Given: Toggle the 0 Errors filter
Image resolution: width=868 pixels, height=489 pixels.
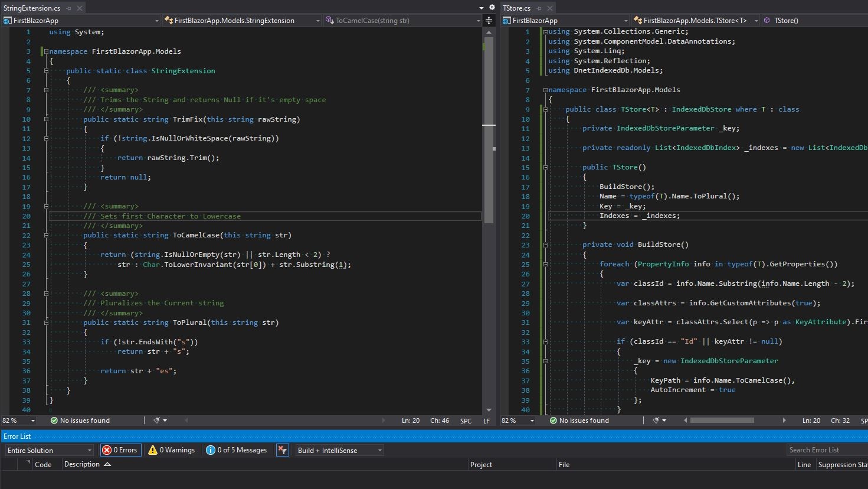Looking at the screenshot, I should click(x=120, y=450).
